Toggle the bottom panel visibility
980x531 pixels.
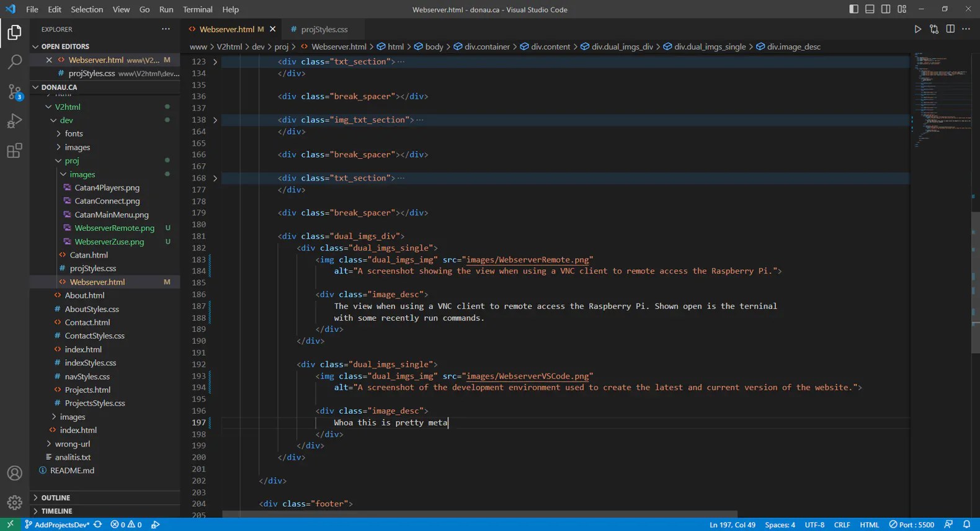(x=870, y=9)
